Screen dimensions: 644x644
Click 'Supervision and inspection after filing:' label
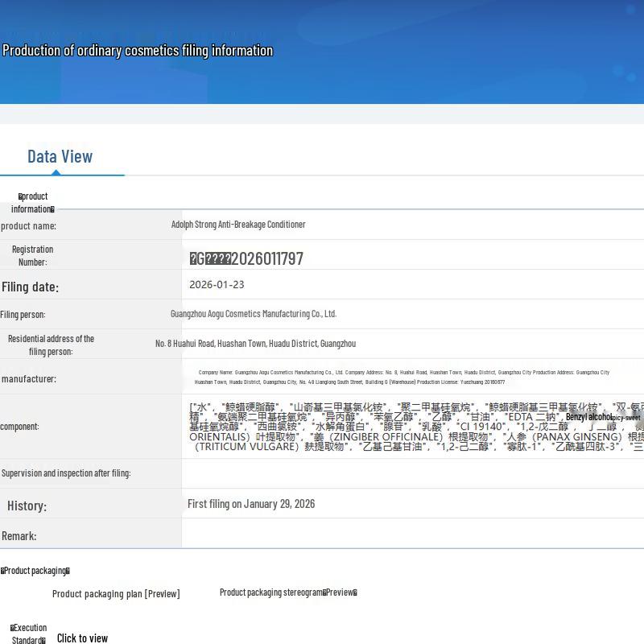(x=66, y=473)
